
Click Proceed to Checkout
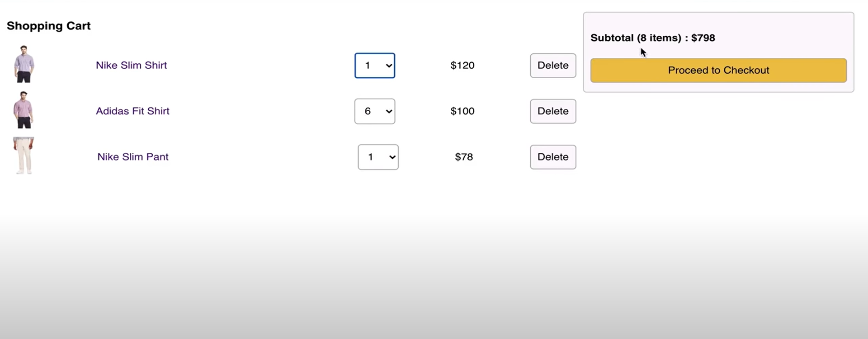(718, 70)
